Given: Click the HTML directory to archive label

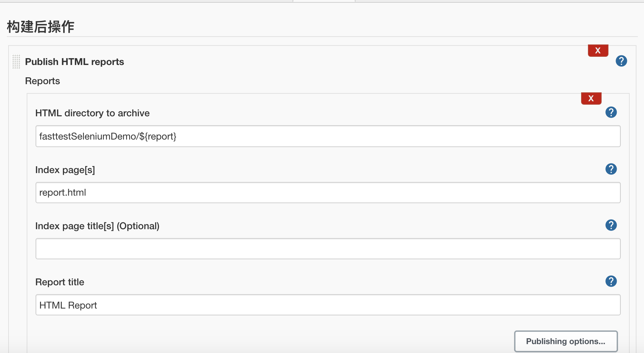Looking at the screenshot, I should (x=92, y=113).
